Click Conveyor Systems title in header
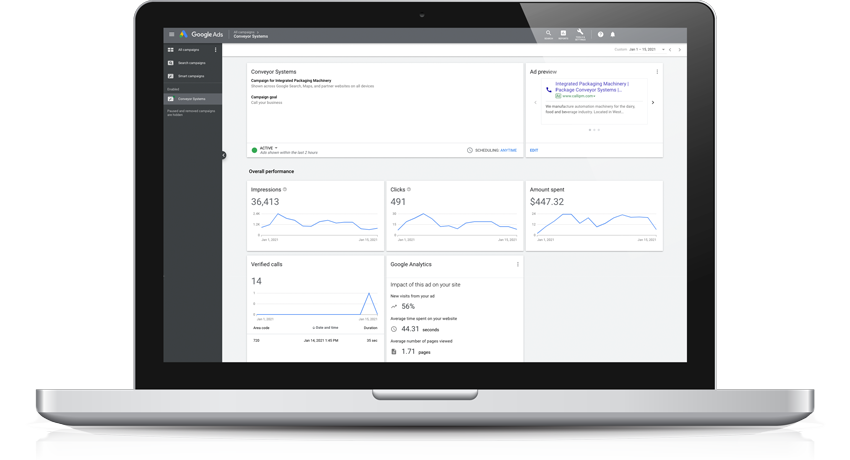This screenshot has width=850, height=460. pyautogui.click(x=250, y=36)
